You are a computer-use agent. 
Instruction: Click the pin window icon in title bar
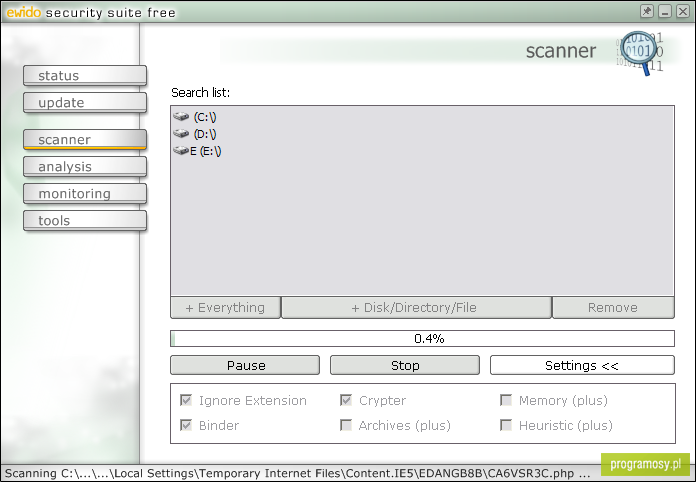[x=647, y=12]
